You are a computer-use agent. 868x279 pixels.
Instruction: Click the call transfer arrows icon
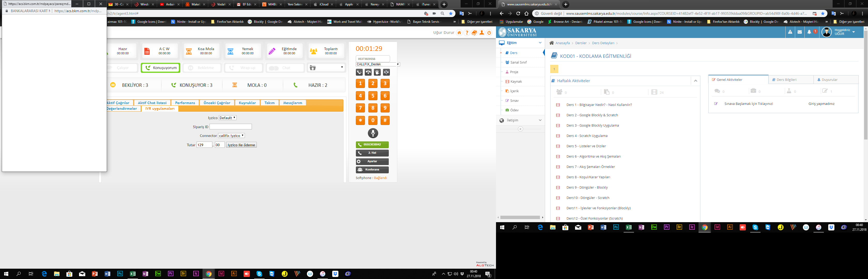pos(386,72)
